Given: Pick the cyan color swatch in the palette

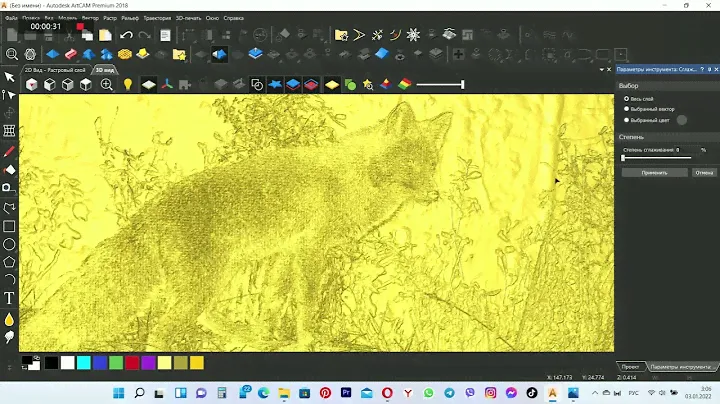Looking at the screenshot, I should click(83, 362).
